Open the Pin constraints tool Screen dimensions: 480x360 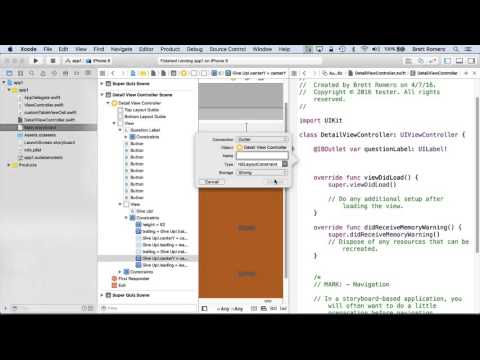tap(273, 309)
